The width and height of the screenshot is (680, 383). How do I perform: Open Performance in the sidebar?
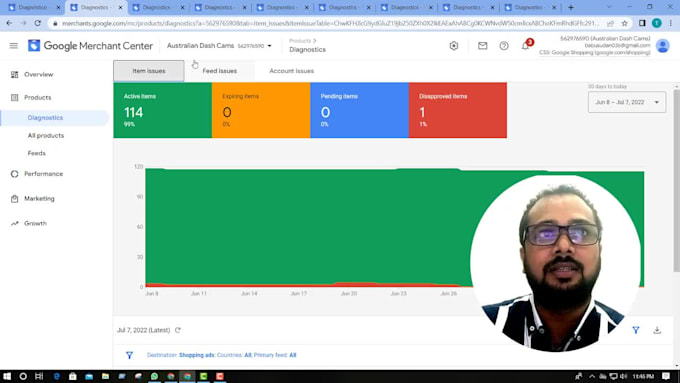43,174
